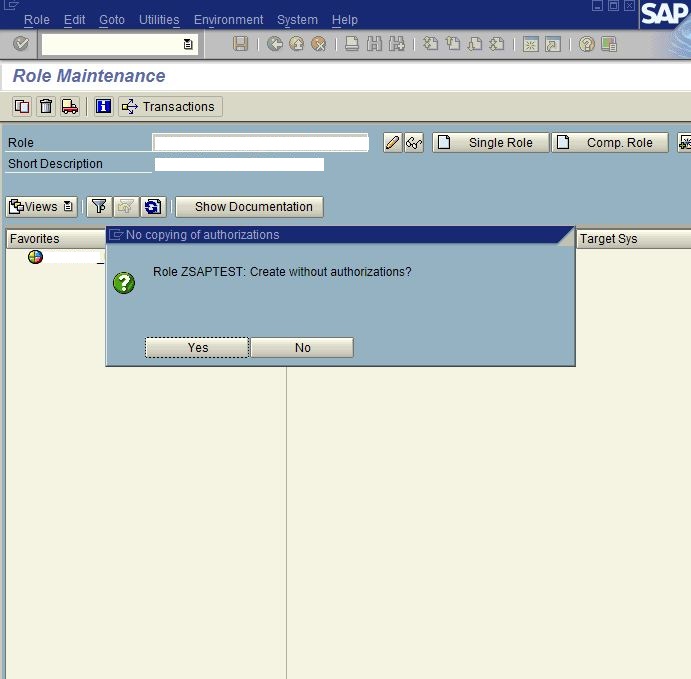Click the Refresh icon beside filter
Image resolution: width=691 pixels, height=679 pixels.
coord(153,207)
